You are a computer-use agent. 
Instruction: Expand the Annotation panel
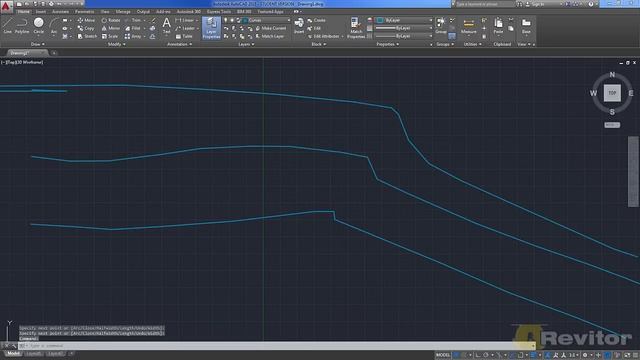179,44
